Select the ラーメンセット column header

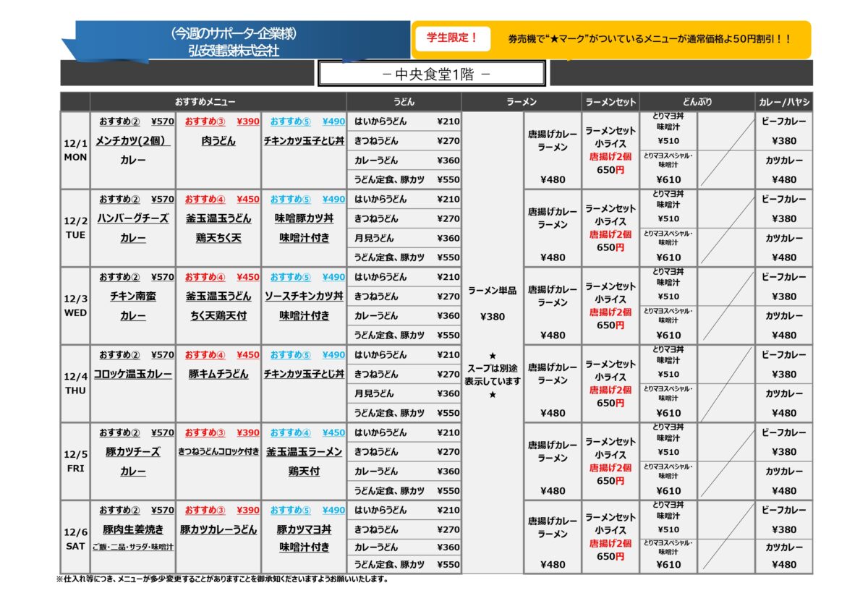click(x=610, y=102)
